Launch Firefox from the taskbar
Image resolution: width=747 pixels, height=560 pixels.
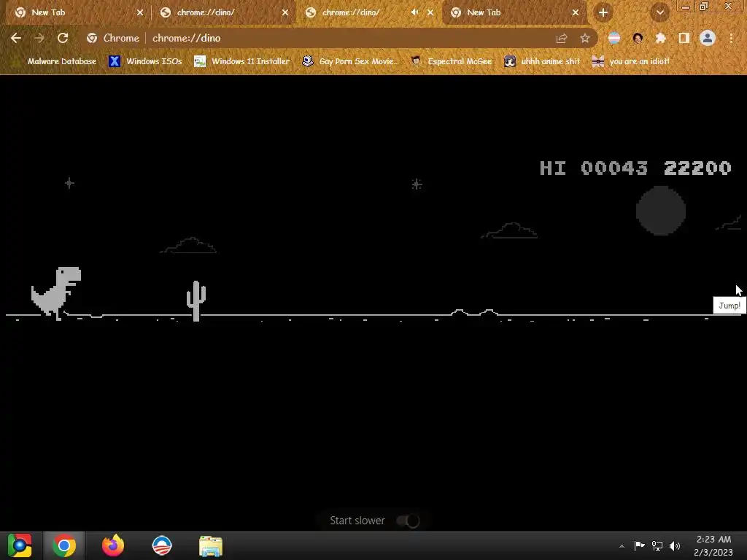click(113, 545)
